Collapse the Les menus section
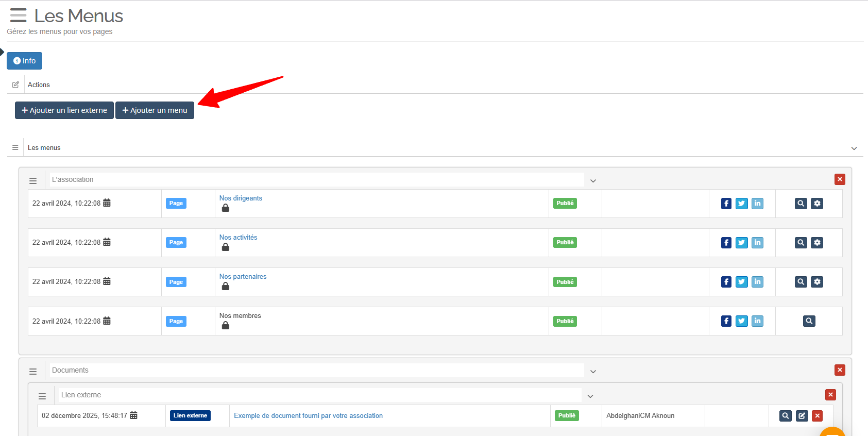 click(854, 148)
